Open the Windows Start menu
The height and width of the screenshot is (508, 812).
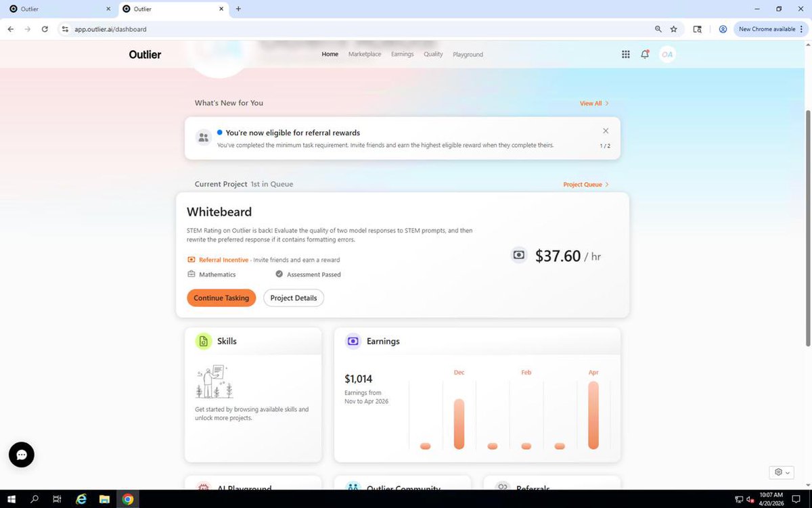click(12, 499)
